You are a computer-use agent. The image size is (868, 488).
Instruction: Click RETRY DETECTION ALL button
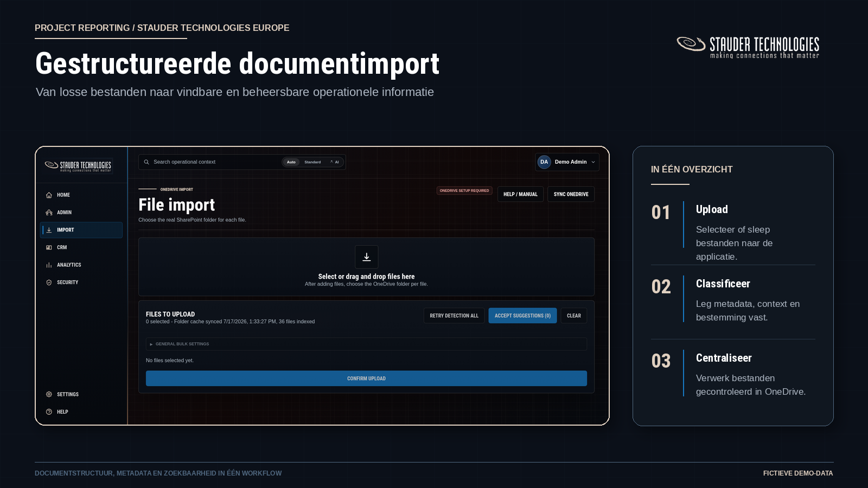[x=454, y=316]
